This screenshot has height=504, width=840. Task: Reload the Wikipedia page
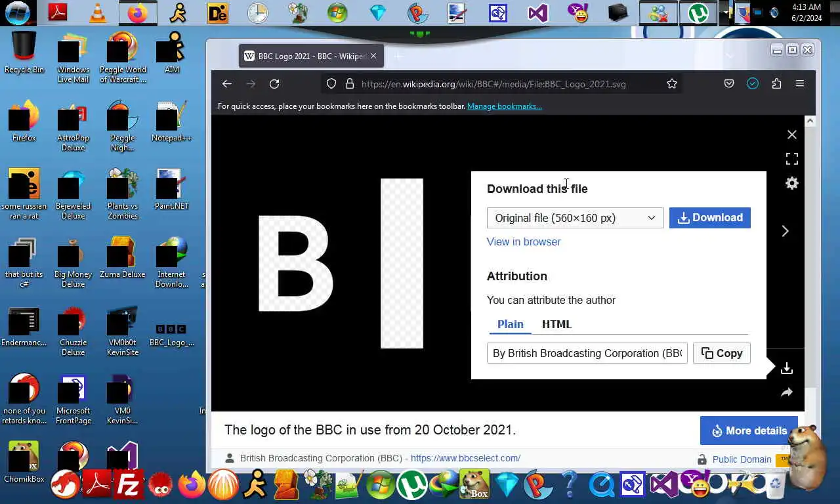pos(274,84)
